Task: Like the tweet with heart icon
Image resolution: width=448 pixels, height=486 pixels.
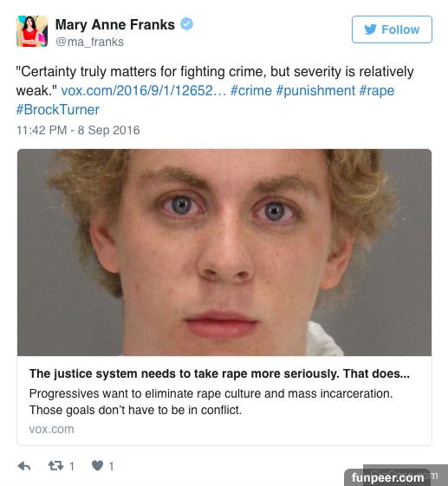Action: [x=97, y=465]
